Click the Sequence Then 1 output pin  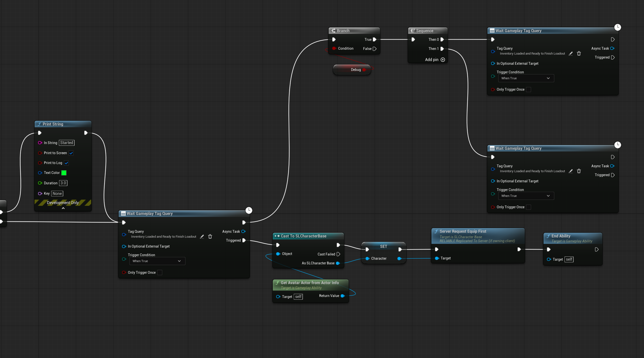[442, 49]
